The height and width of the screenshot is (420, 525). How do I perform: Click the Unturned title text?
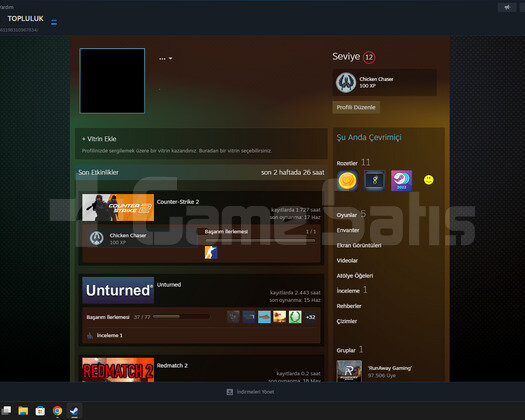tap(169, 285)
